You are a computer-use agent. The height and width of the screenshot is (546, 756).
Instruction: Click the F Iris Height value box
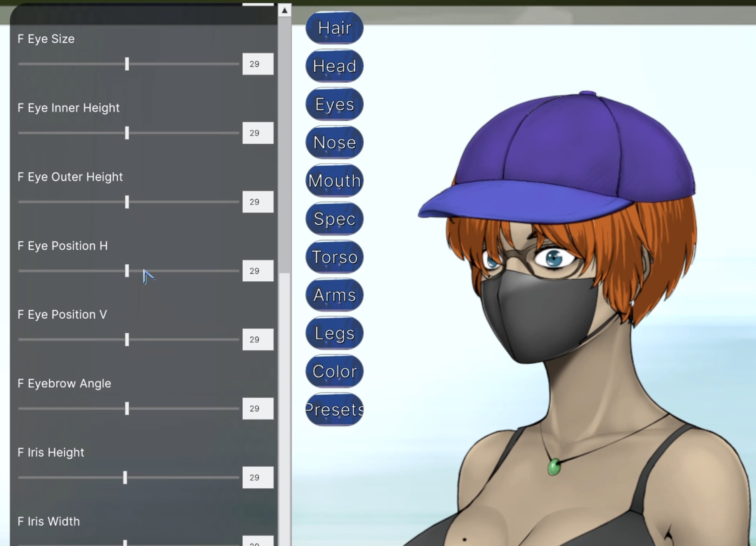(x=258, y=477)
